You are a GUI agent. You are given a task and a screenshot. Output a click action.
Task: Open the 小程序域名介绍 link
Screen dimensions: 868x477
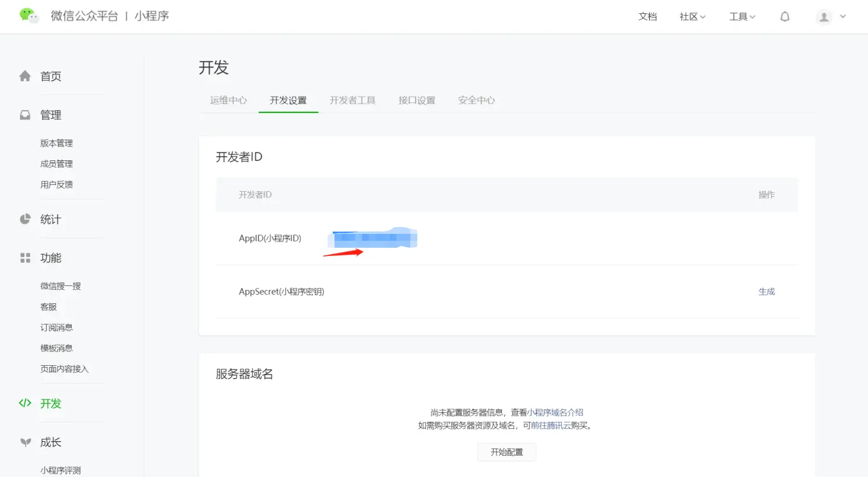point(556,412)
